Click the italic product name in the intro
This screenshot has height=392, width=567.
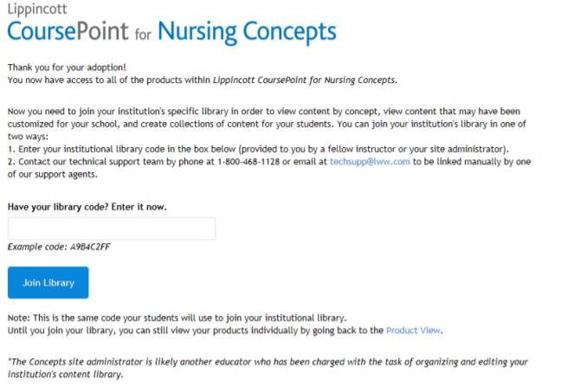coord(316,79)
